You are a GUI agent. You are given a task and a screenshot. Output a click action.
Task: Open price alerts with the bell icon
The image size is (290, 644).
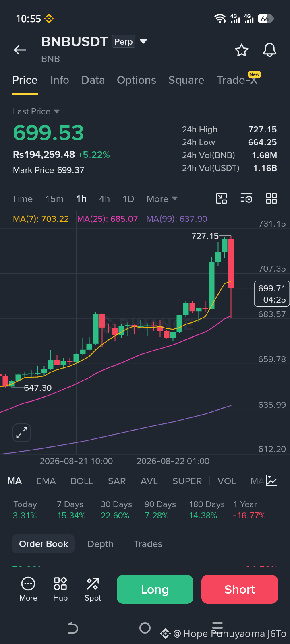pyautogui.click(x=270, y=50)
